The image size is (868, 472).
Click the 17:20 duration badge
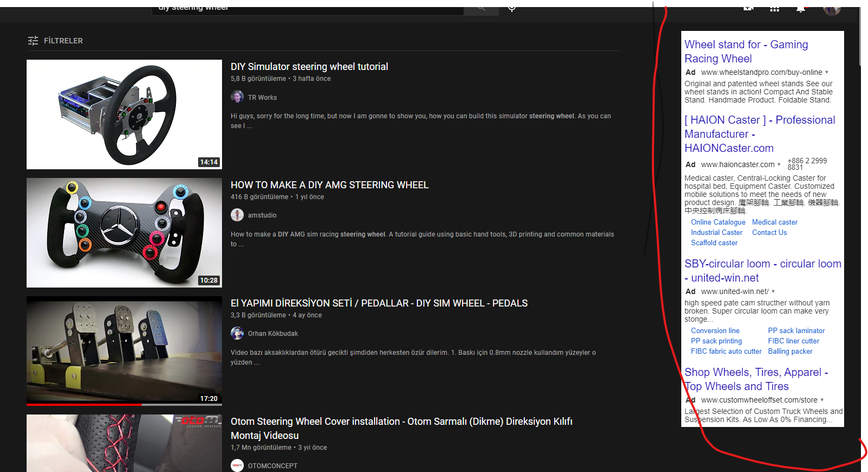point(209,399)
